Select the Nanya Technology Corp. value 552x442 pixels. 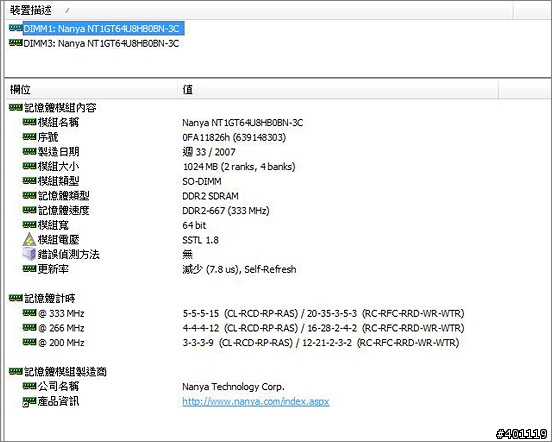233,387
